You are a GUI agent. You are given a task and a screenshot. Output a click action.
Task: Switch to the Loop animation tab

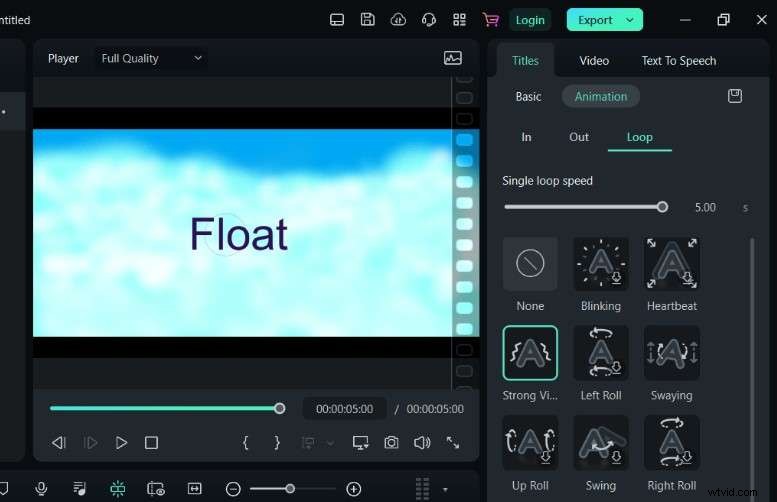(639, 137)
